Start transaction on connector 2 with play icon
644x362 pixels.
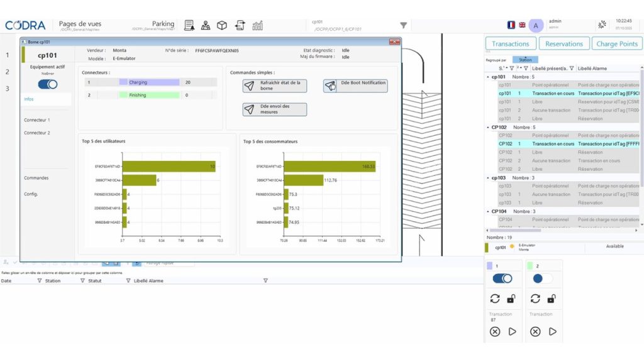553,331
